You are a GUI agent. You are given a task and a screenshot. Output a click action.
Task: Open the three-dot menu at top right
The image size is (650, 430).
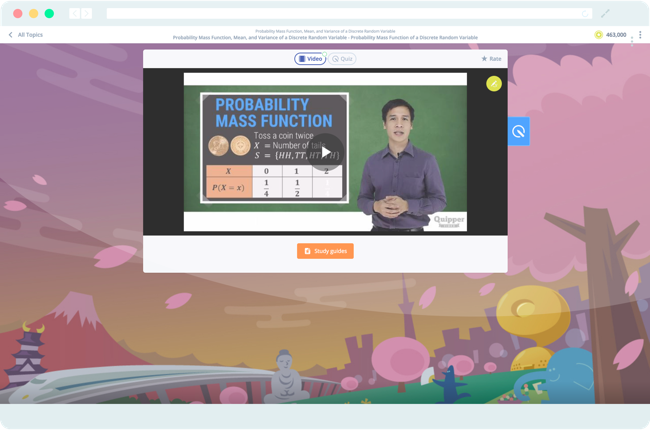point(640,35)
